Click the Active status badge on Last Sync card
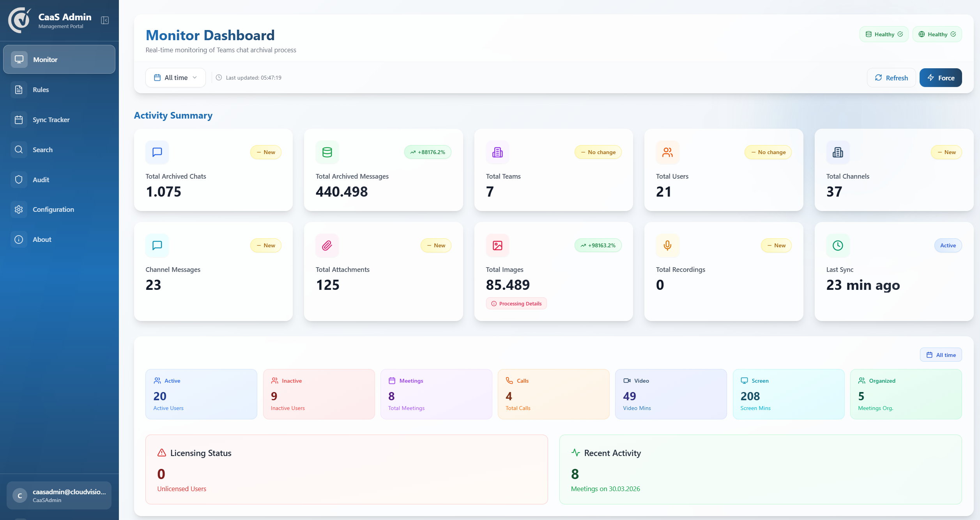The width and height of the screenshot is (980, 520). coord(948,245)
